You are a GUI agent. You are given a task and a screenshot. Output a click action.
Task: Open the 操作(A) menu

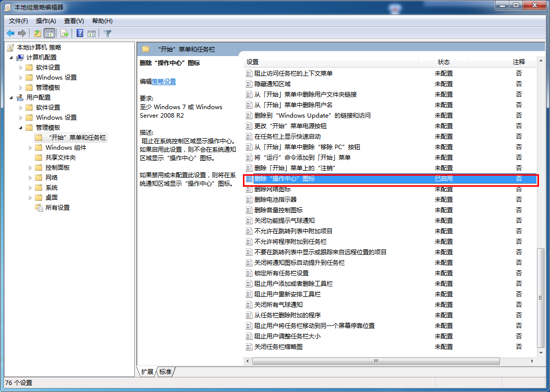(46, 21)
